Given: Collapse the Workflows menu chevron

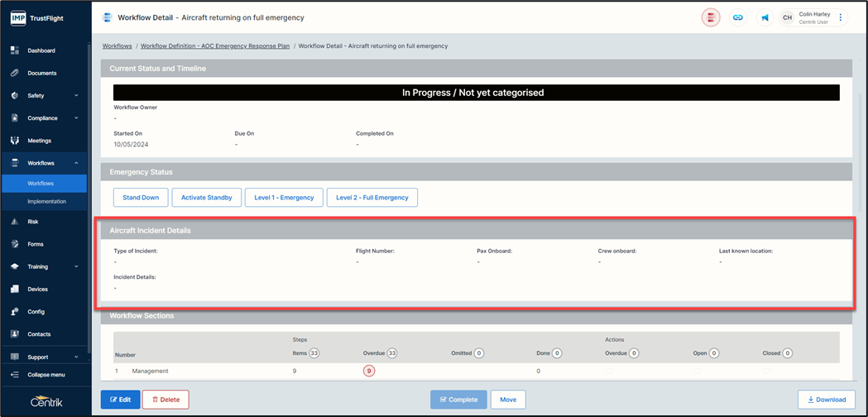Looking at the screenshot, I should click(76, 163).
